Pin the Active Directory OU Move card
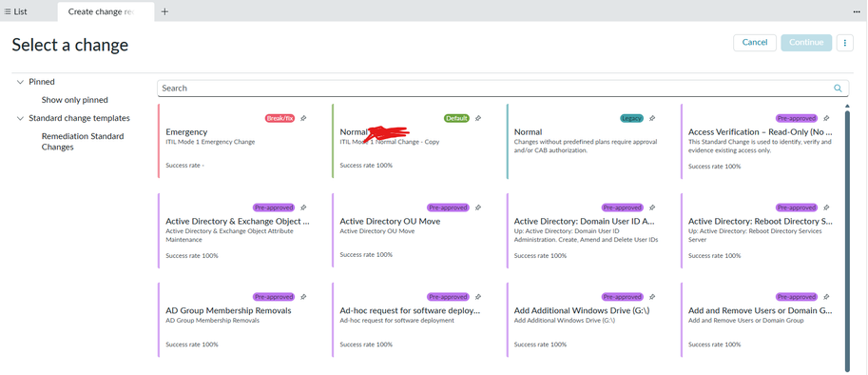Image resolution: width=868 pixels, height=375 pixels. 478,207
